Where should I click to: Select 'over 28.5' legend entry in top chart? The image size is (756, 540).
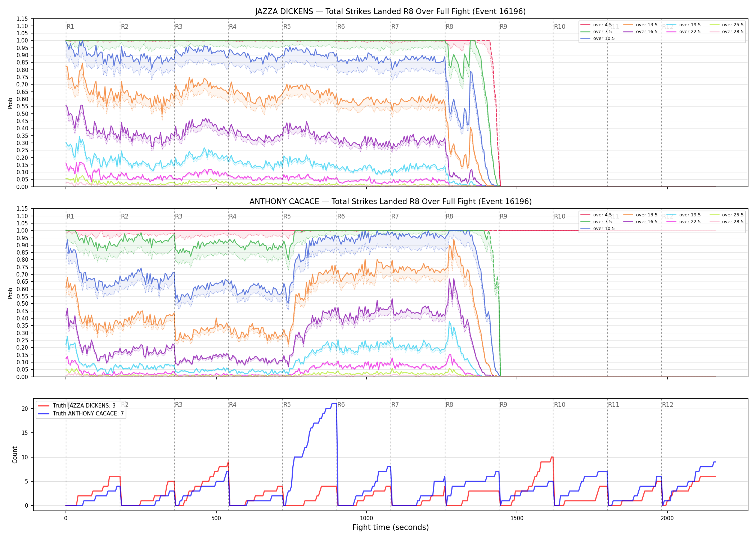[x=726, y=32]
